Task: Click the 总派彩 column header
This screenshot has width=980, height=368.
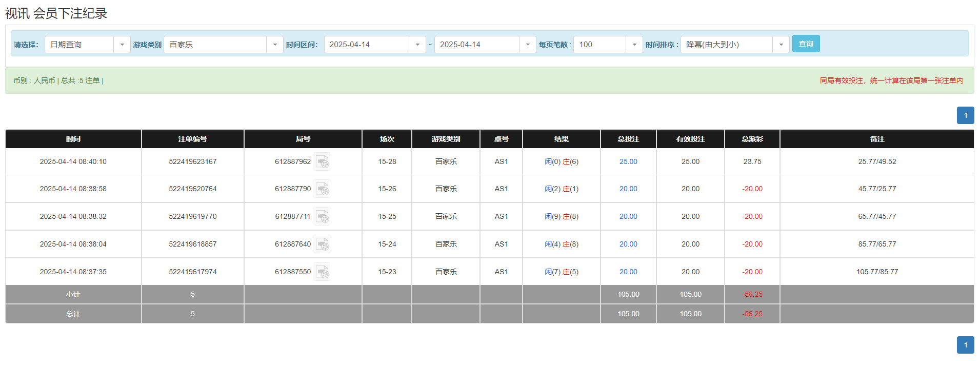Action: tap(752, 139)
